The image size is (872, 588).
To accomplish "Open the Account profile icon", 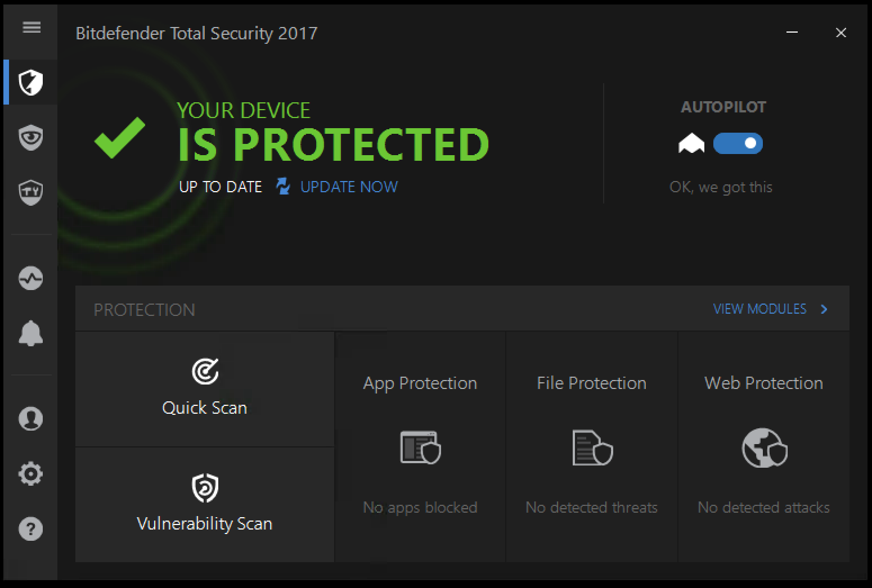I will click(31, 418).
